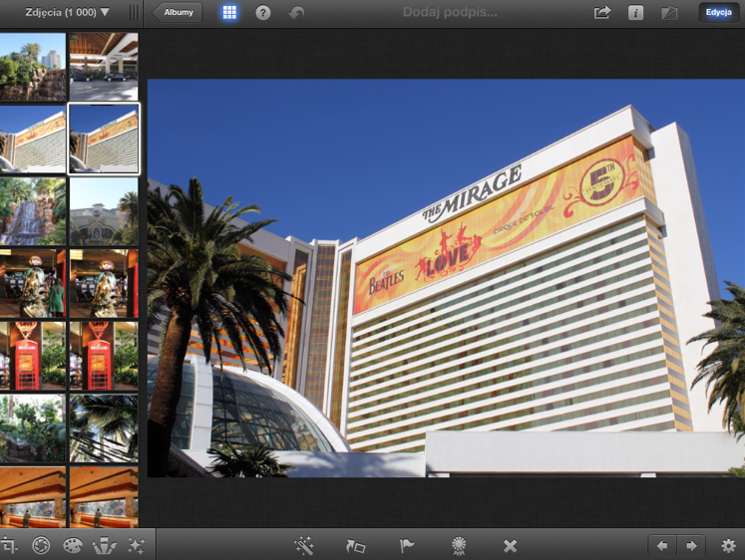
Task: Select the left Mirage building thumbnail
Action: (x=32, y=139)
